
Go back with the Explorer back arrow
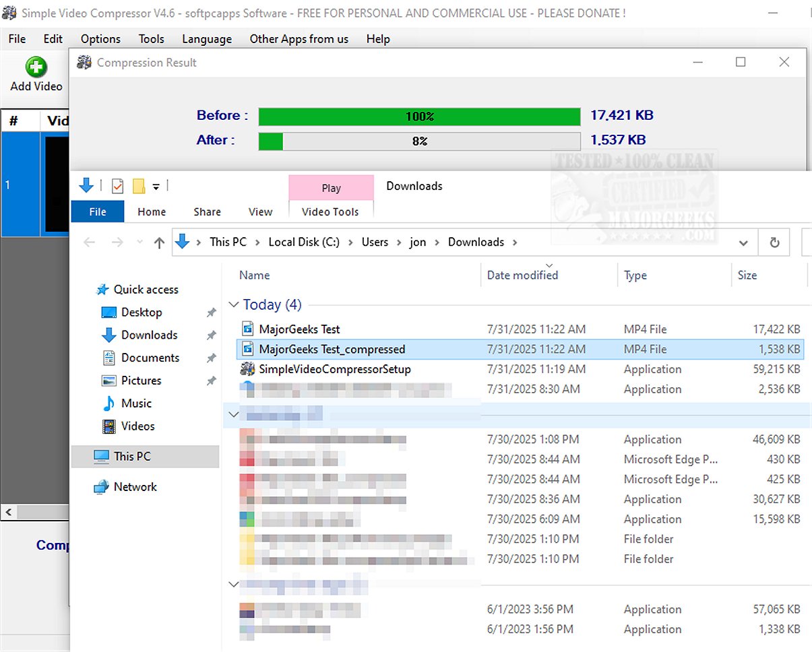tap(90, 242)
